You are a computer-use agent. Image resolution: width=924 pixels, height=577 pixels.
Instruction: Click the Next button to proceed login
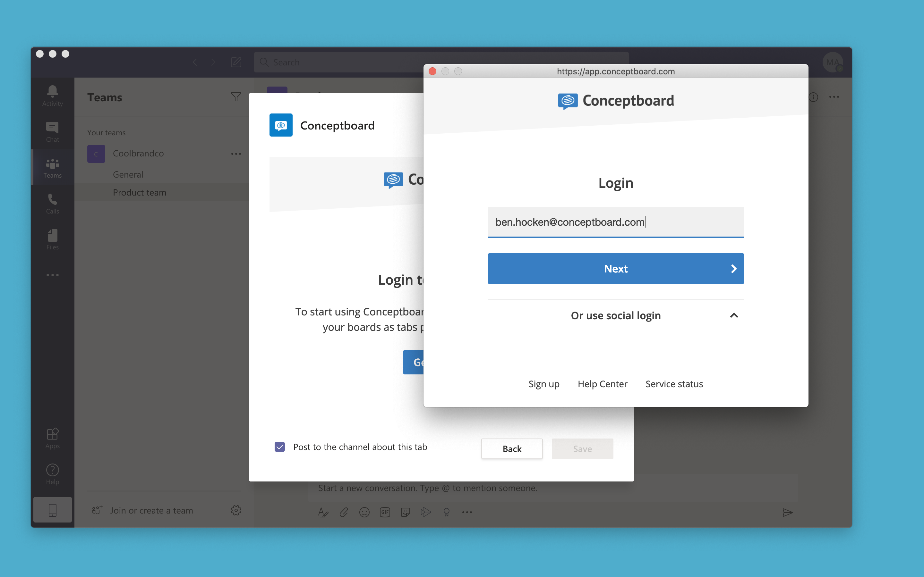(615, 269)
